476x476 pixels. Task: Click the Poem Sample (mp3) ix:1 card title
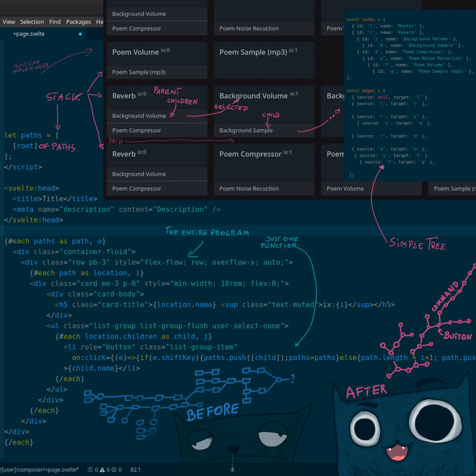(x=253, y=52)
